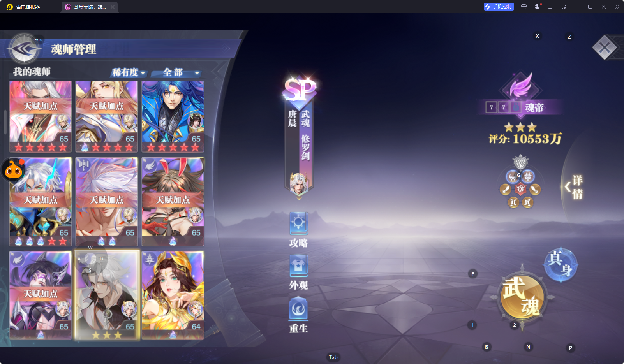Click the back arrow beside 魂师管理
This screenshot has height=364, width=624.
tap(24, 49)
